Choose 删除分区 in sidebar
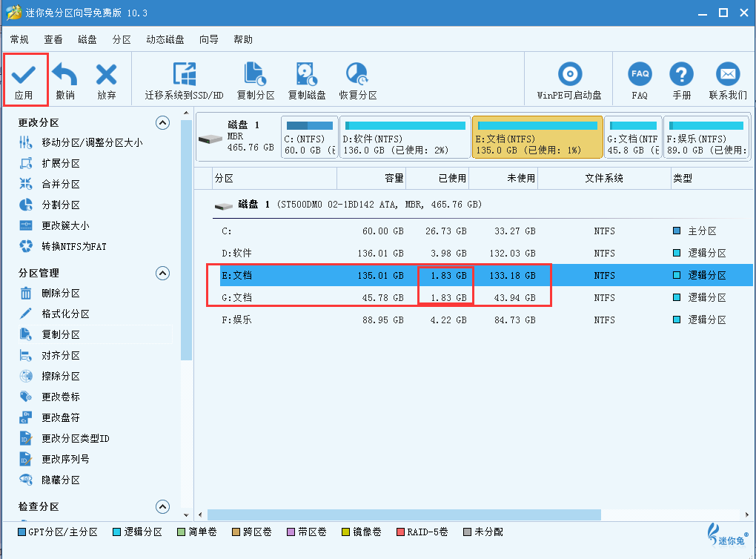756x559 pixels. (x=49, y=293)
